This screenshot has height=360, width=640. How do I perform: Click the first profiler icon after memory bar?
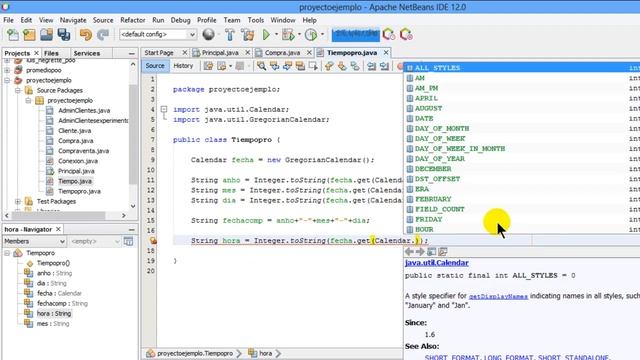pyautogui.click(x=389, y=35)
